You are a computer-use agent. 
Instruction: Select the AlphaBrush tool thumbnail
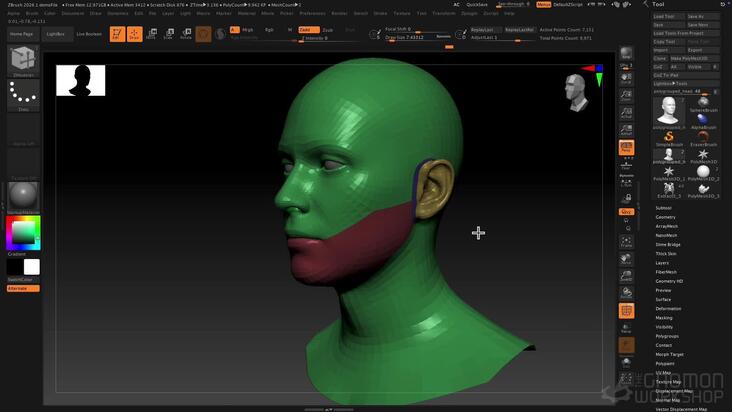(x=703, y=121)
